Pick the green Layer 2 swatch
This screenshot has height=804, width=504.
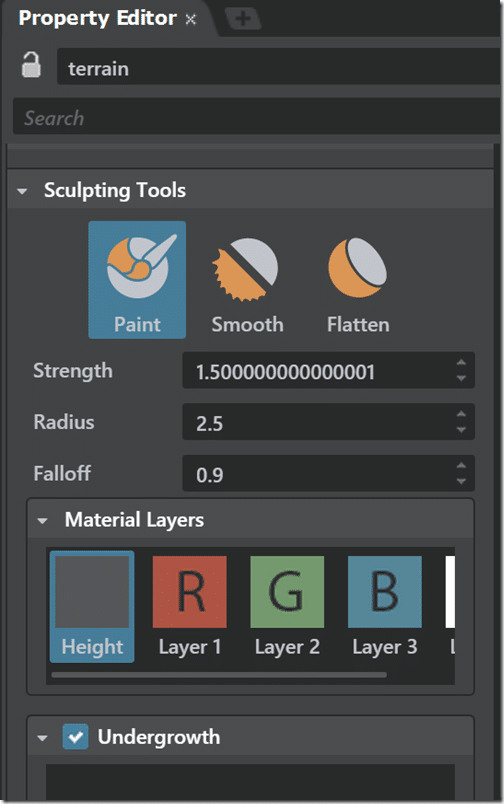point(287,592)
